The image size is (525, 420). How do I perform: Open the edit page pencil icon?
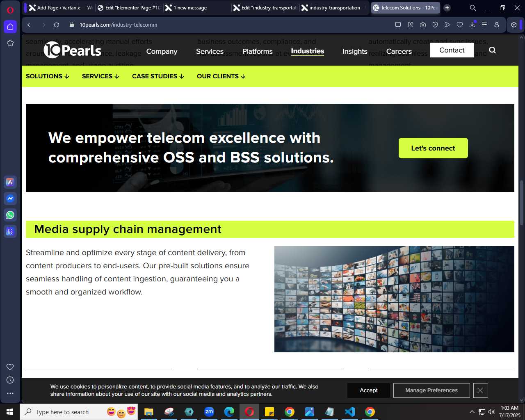coord(411,25)
